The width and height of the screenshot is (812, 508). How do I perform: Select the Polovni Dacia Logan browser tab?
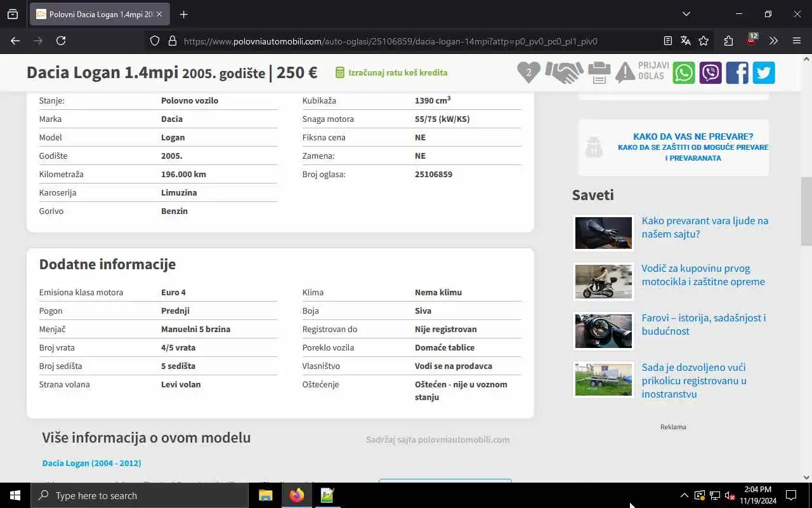click(100, 14)
